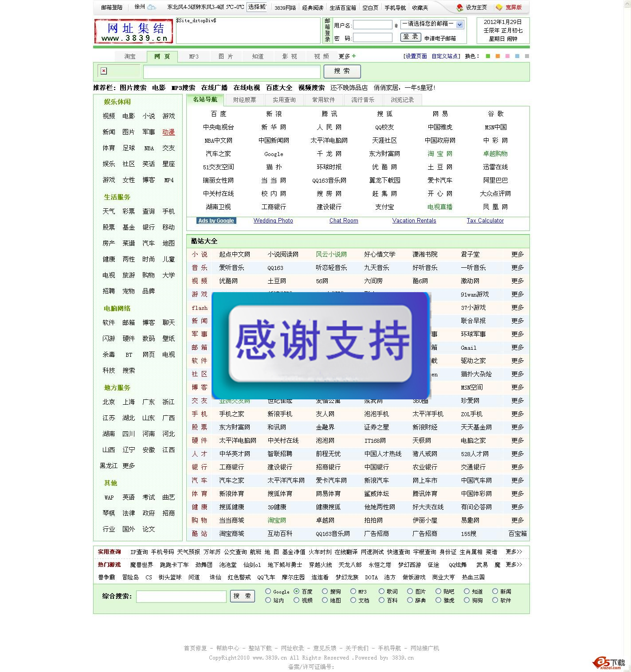631x672 pixels.
Task: Open the 黑龙江 link in 地方服务
Action: click(109, 466)
